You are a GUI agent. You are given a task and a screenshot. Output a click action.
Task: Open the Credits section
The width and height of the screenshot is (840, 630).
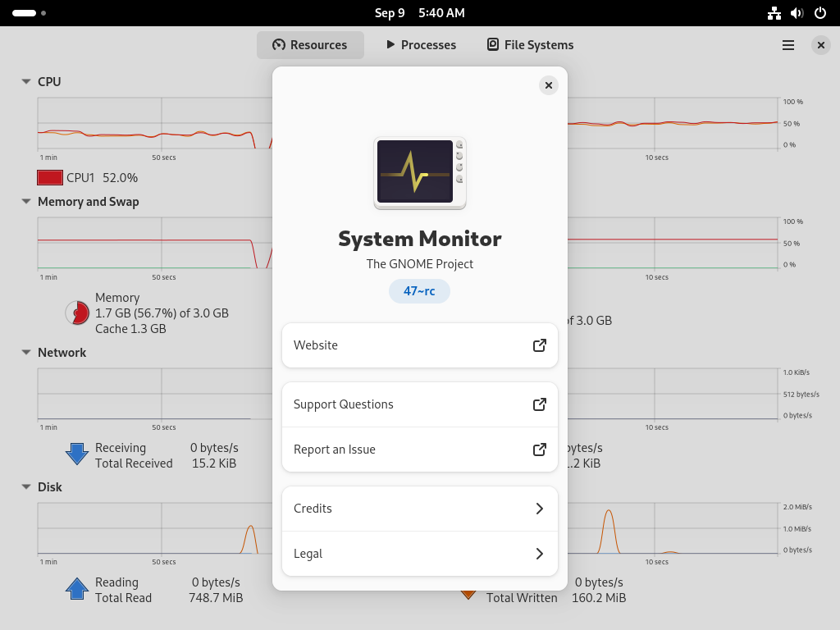tap(419, 509)
